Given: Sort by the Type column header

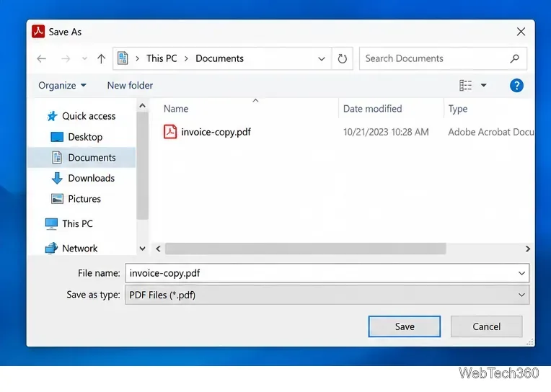Looking at the screenshot, I should point(457,109).
